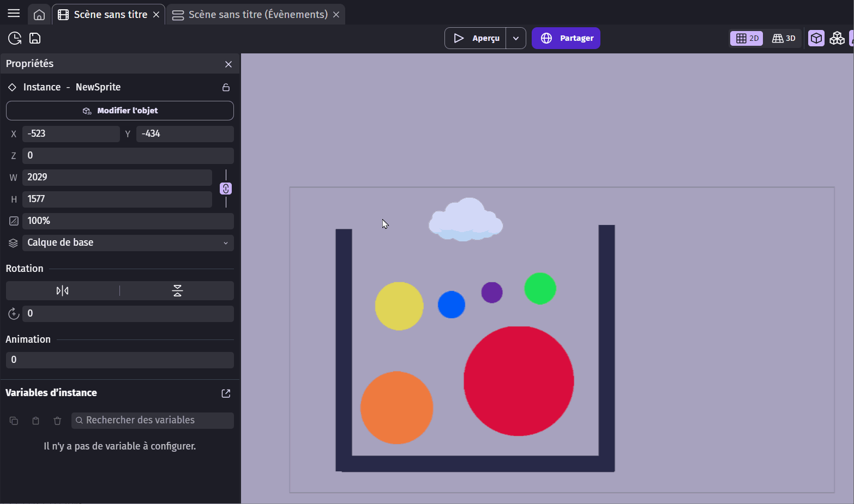
Task: Expand the Calque de base layer dropdown
Action: click(128, 243)
